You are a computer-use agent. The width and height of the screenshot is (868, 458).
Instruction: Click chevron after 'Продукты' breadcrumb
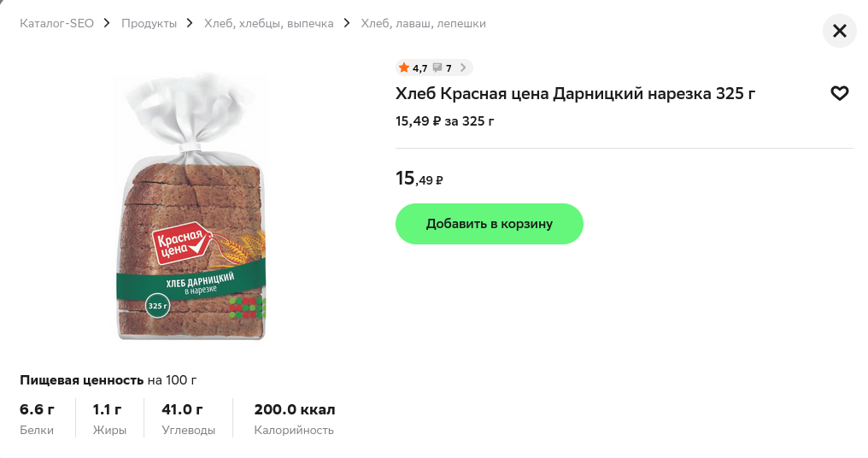coord(190,23)
